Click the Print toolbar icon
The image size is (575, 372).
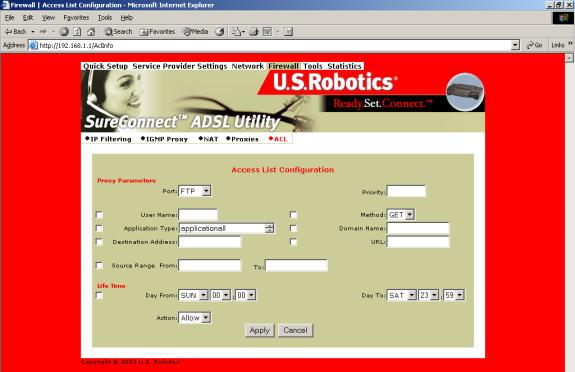[254, 32]
